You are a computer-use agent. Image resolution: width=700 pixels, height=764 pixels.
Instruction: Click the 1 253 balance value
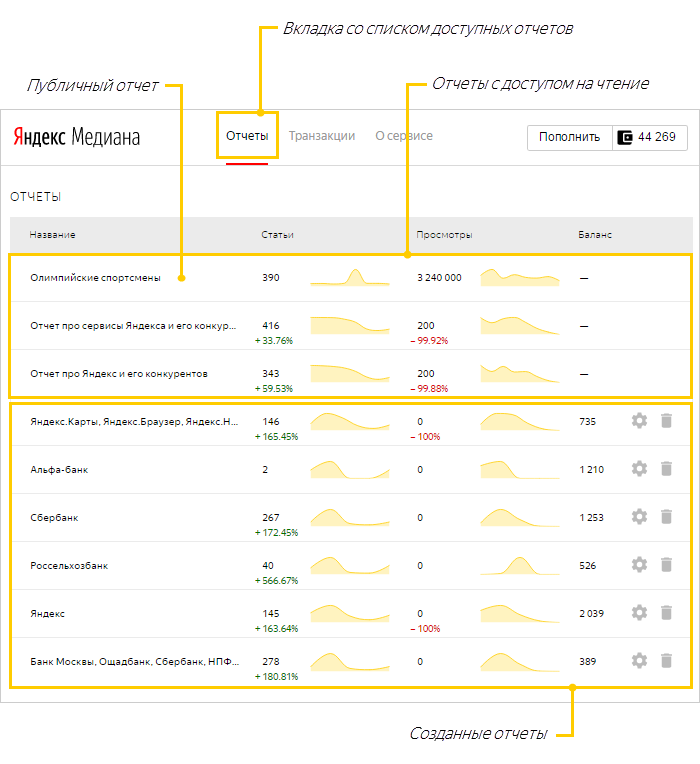(591, 517)
